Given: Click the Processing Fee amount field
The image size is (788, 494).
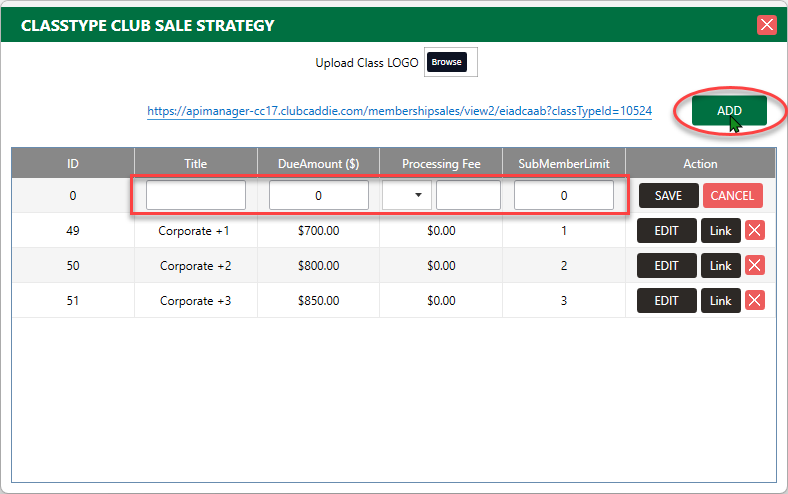Looking at the screenshot, I should point(468,195).
